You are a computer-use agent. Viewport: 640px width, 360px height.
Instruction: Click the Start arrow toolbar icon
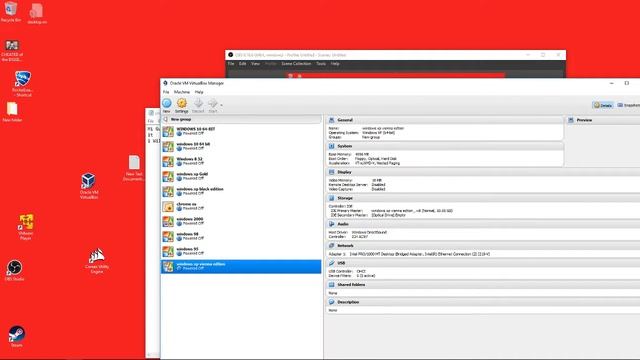(x=213, y=105)
